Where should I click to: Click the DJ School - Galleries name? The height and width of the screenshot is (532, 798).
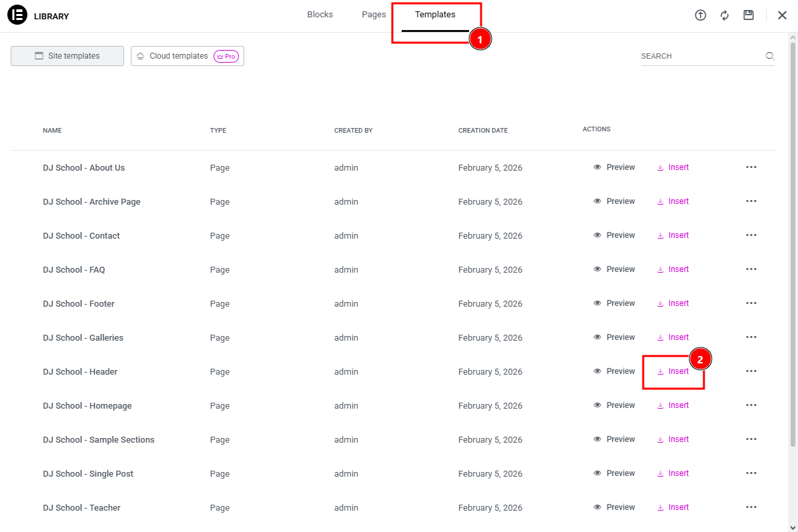tap(83, 338)
